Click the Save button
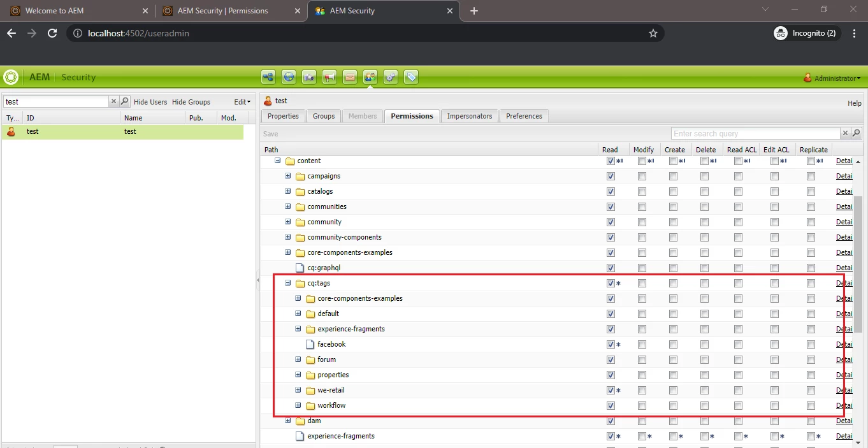Screen dimensions: 868x448 271,134
